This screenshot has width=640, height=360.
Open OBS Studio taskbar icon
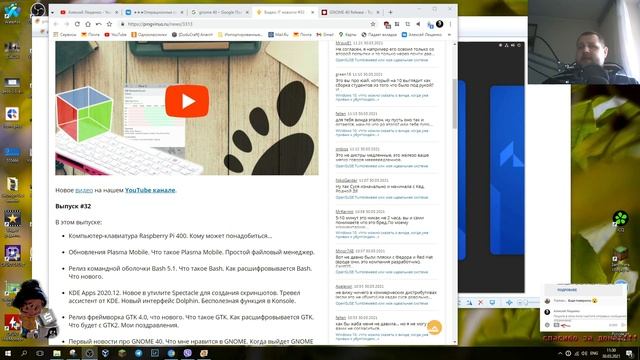[89, 353]
